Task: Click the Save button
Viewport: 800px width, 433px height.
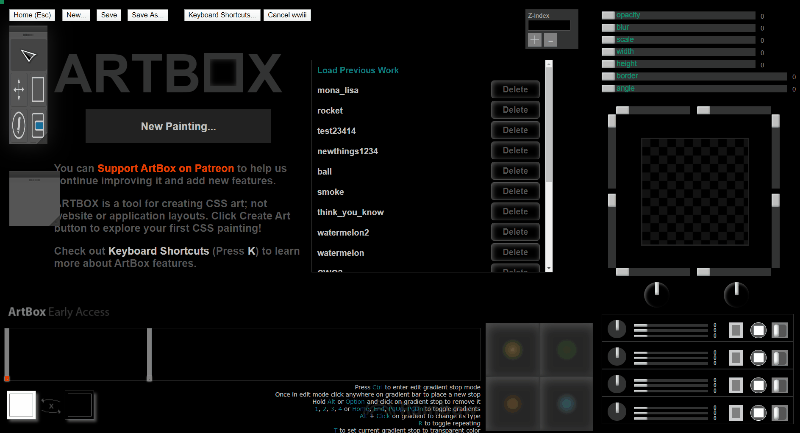Action: [109, 15]
